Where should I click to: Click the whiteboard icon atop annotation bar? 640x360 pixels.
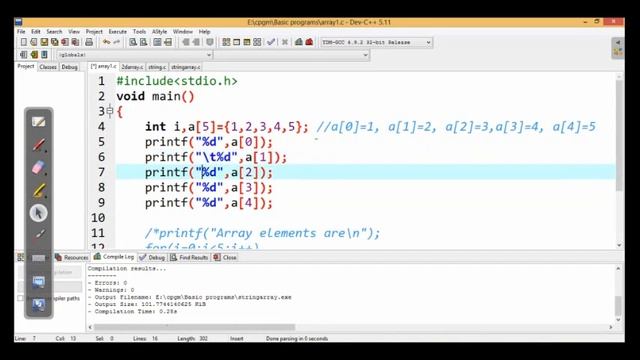click(39, 122)
